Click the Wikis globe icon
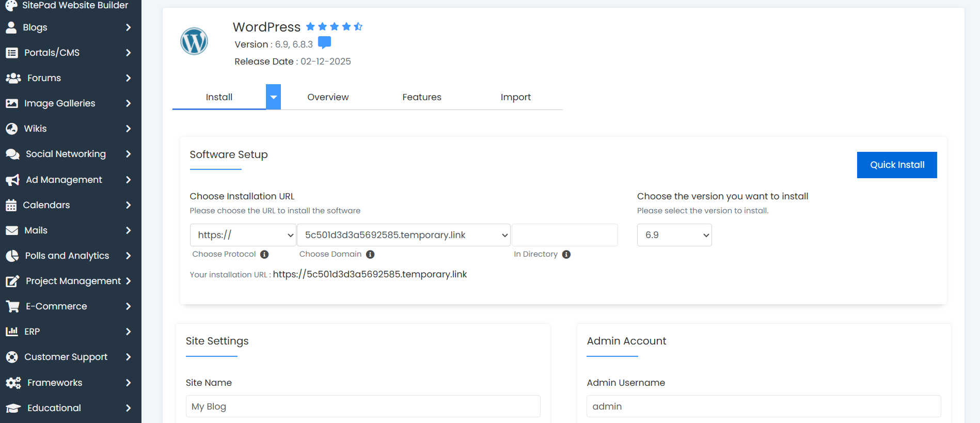Image resolution: width=980 pixels, height=423 pixels. [12, 129]
